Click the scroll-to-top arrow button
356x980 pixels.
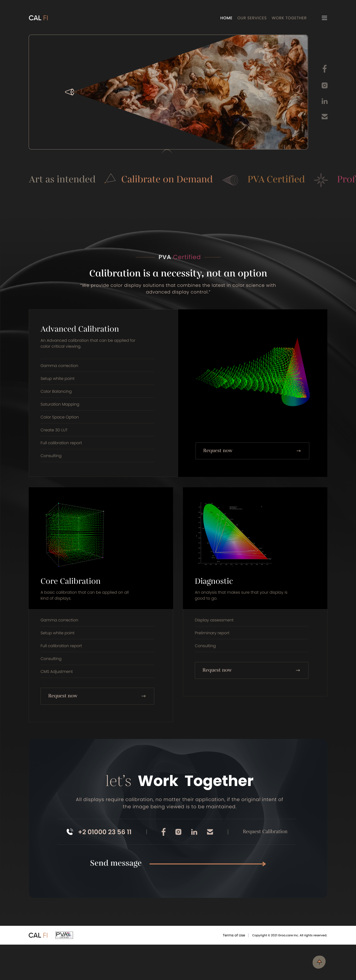(319, 962)
